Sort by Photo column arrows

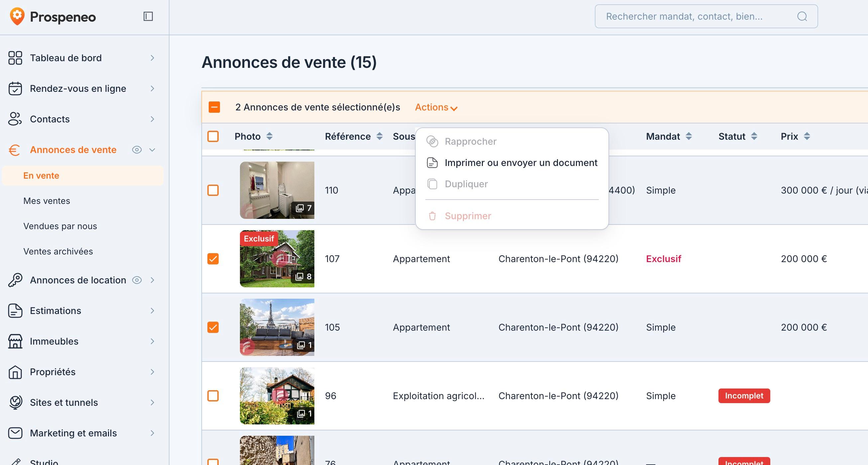point(269,136)
